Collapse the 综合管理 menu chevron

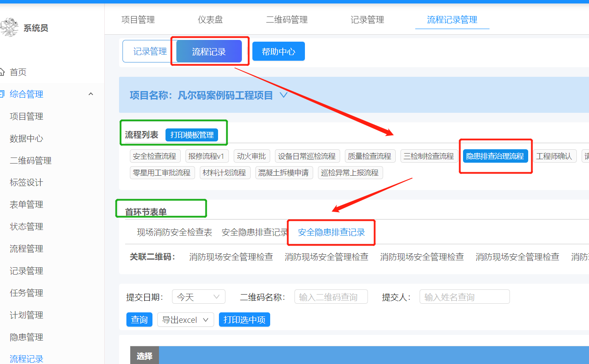[91, 94]
